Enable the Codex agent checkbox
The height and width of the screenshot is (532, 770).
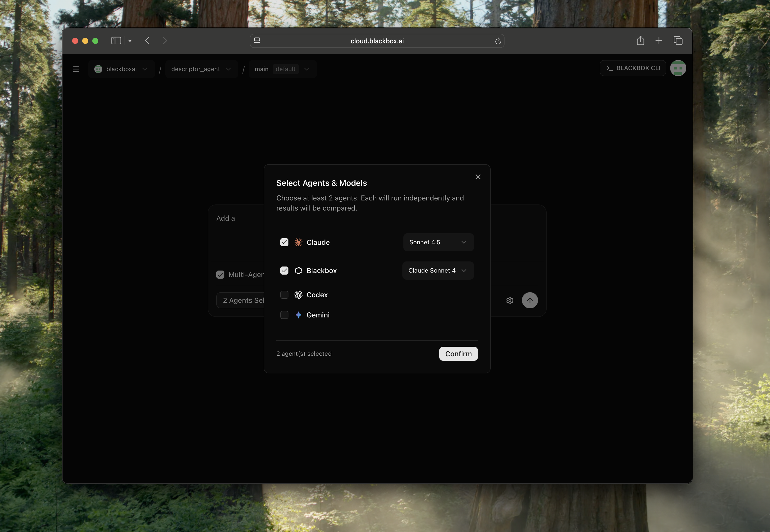[x=284, y=295]
